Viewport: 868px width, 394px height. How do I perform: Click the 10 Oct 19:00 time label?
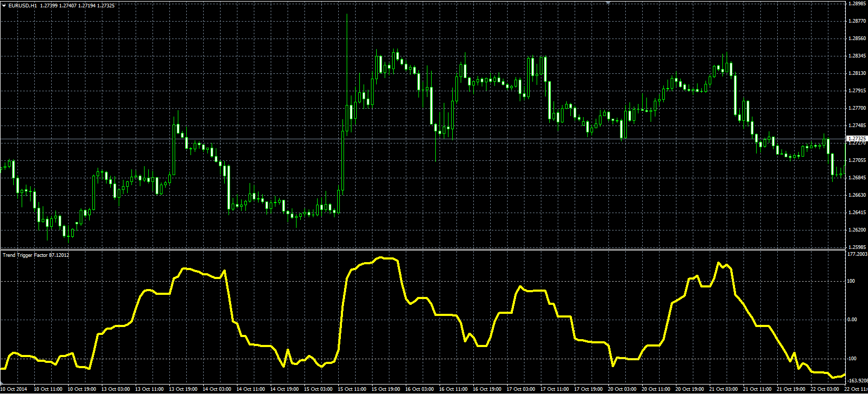pos(82,389)
